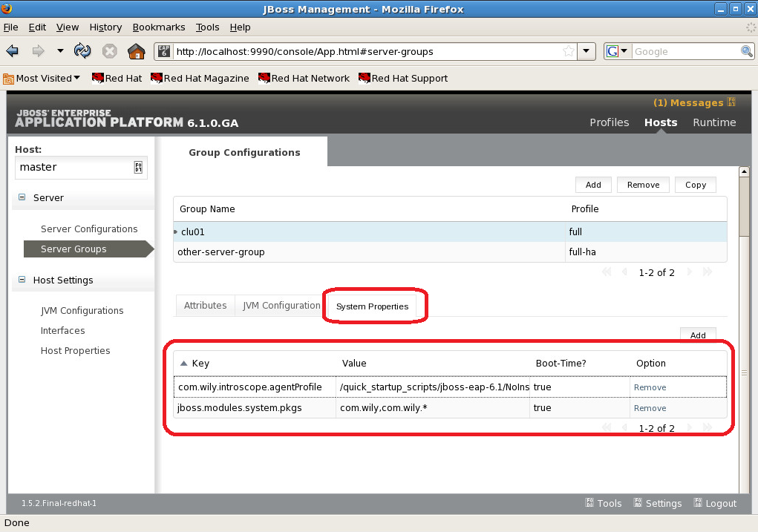Switch to the Runtime section
The width and height of the screenshot is (758, 532).
[x=714, y=122]
